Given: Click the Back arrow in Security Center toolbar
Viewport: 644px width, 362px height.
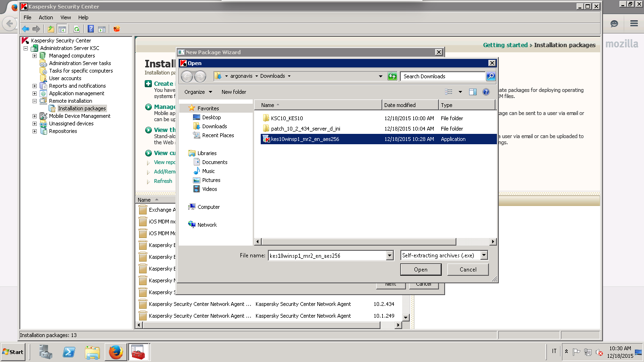Looking at the screenshot, I should [x=25, y=29].
